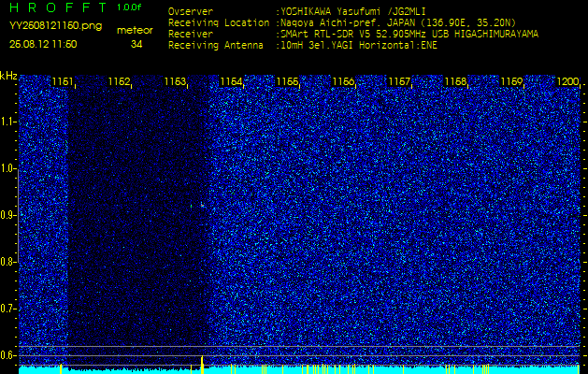This screenshot has height=374, width=588.
Task: Click the 'meteor' label
Action: (135, 31)
